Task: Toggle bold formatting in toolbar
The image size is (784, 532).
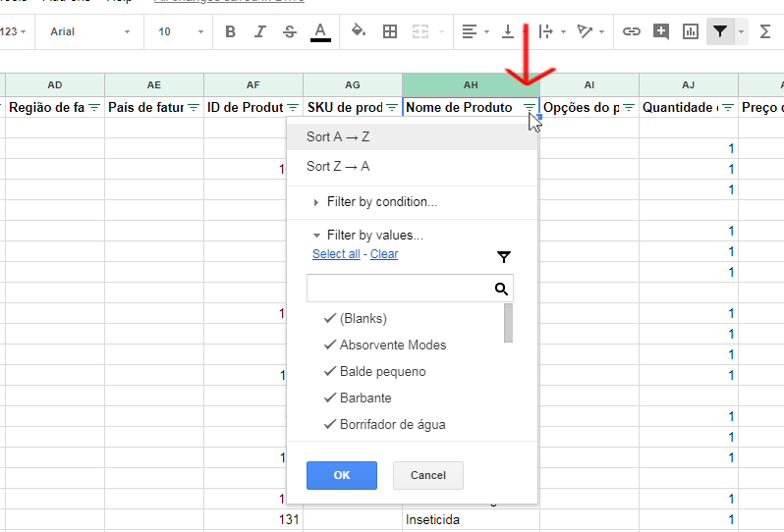Action: coord(230,31)
